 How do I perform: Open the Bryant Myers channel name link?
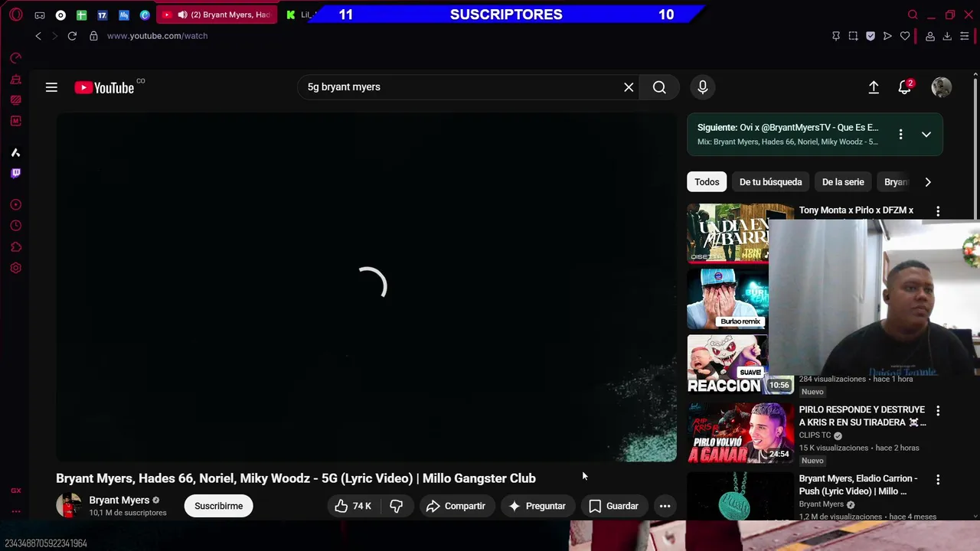119,500
